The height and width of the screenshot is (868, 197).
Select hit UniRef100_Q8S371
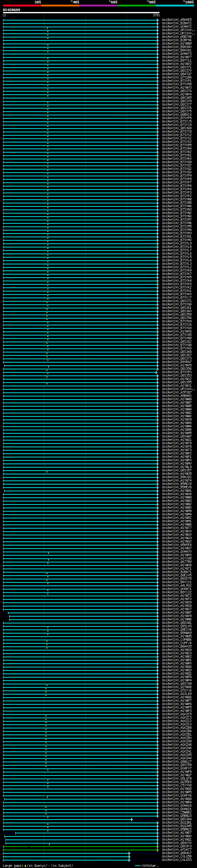click(x=177, y=67)
